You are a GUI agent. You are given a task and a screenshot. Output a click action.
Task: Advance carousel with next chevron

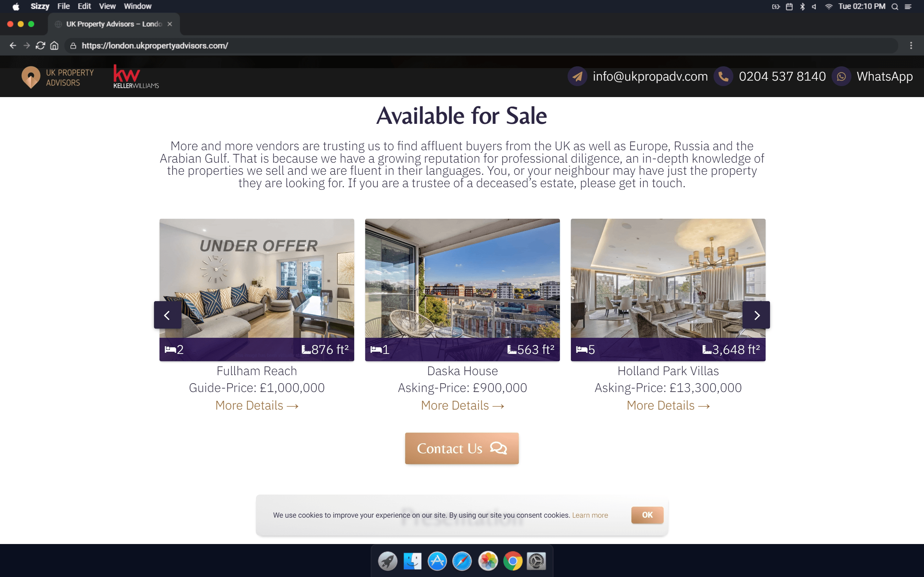tap(756, 315)
